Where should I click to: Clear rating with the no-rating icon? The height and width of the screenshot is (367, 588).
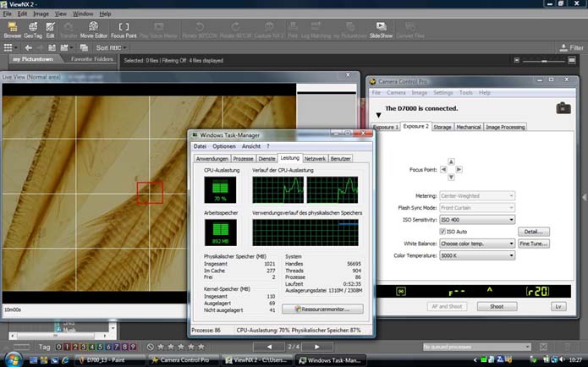tap(151, 347)
